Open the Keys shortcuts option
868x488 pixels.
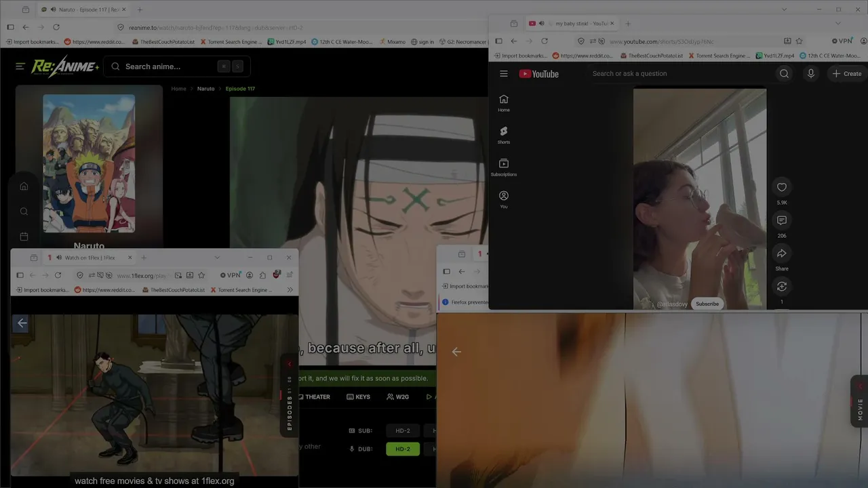tap(358, 397)
